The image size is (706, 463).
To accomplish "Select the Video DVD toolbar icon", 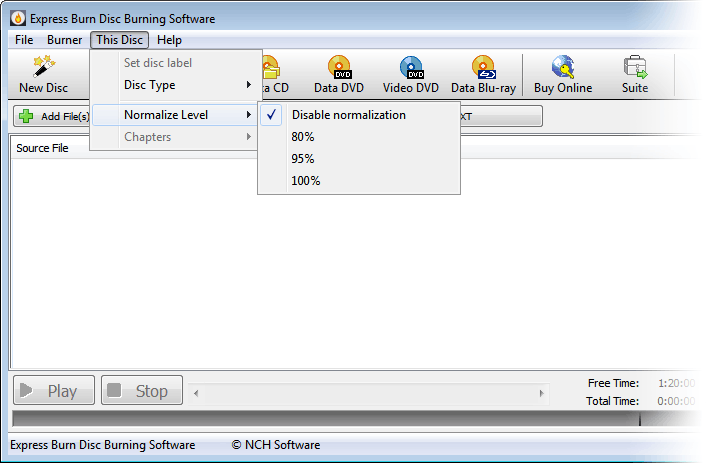I will (x=411, y=67).
